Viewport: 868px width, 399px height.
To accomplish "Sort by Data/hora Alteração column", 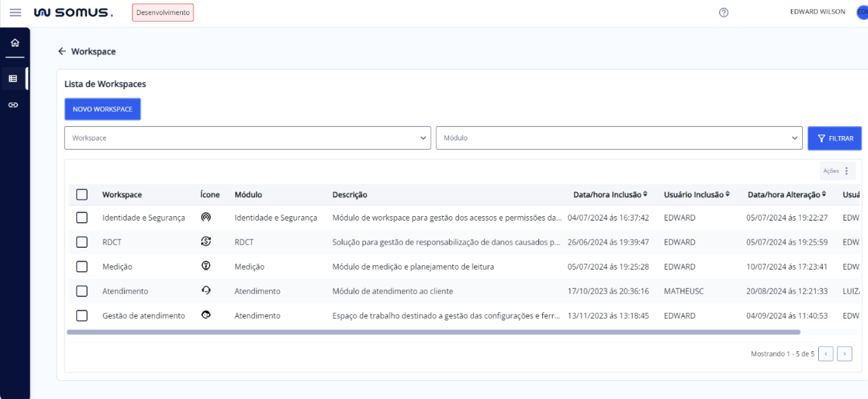I will (x=824, y=194).
